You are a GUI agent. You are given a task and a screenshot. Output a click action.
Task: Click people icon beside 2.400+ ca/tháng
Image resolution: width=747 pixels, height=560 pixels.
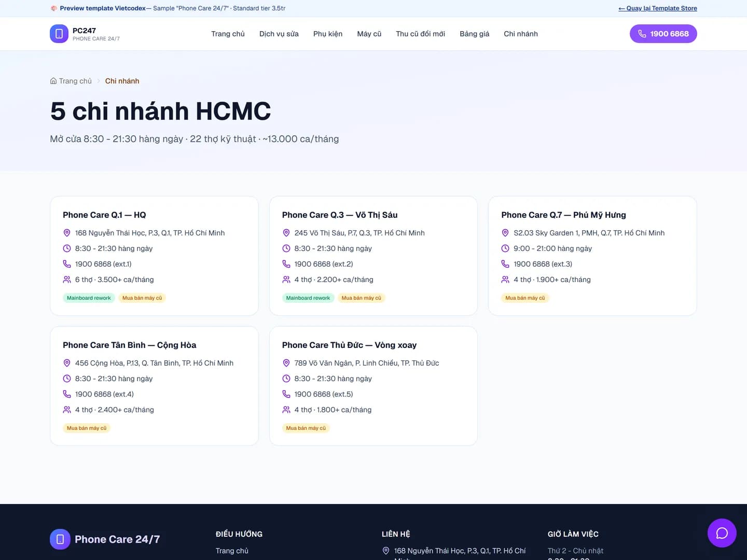(x=67, y=410)
